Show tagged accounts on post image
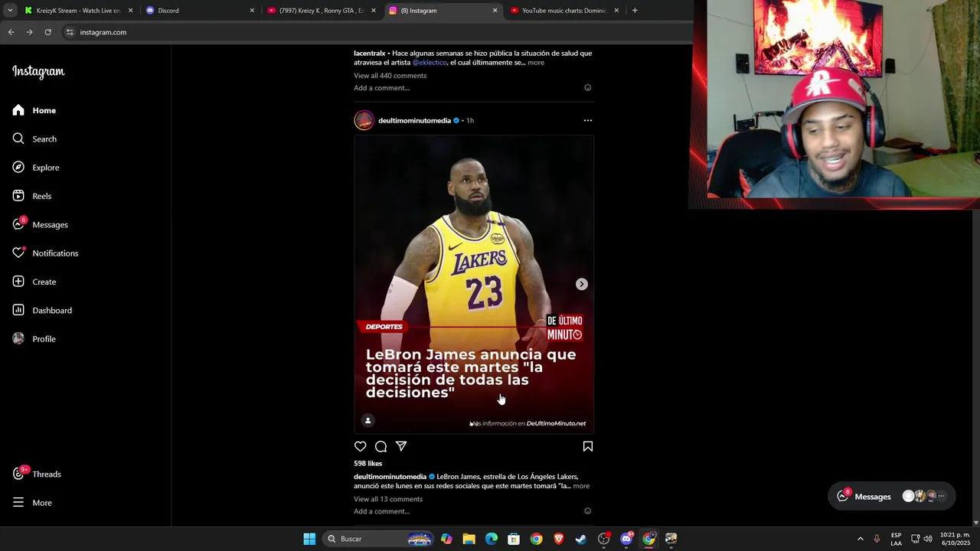The height and width of the screenshot is (551, 980). click(x=368, y=420)
